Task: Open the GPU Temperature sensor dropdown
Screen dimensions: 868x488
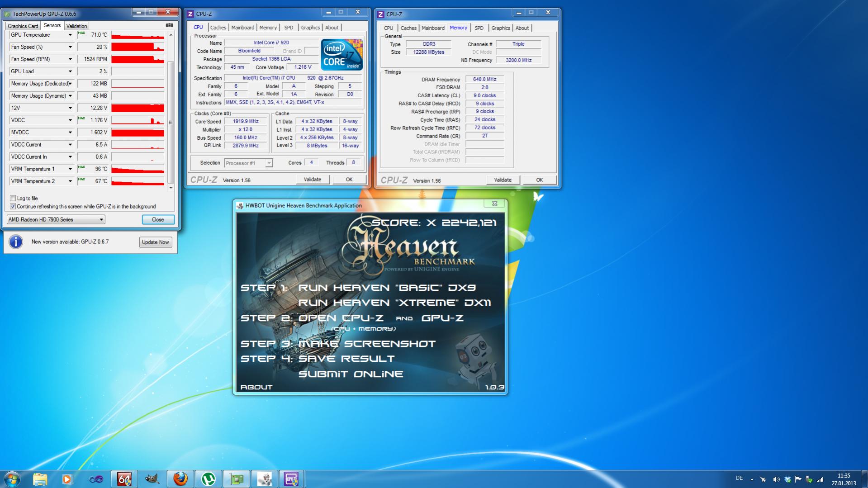Action: pyautogui.click(x=70, y=35)
